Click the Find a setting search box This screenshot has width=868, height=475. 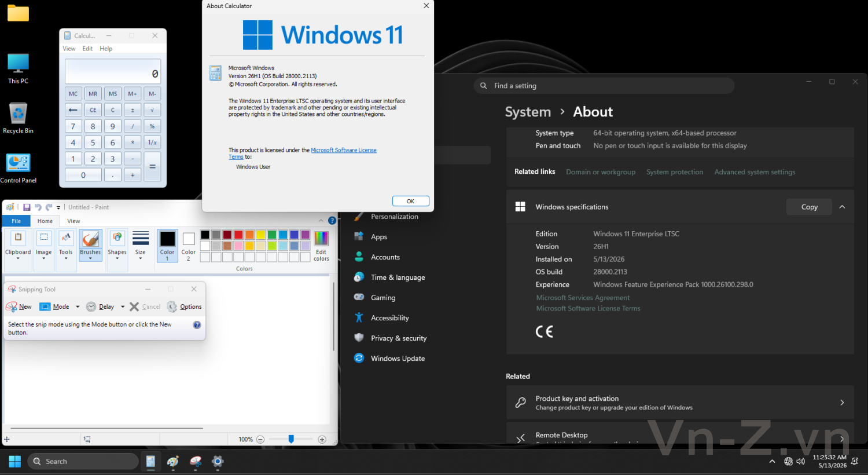(604, 86)
